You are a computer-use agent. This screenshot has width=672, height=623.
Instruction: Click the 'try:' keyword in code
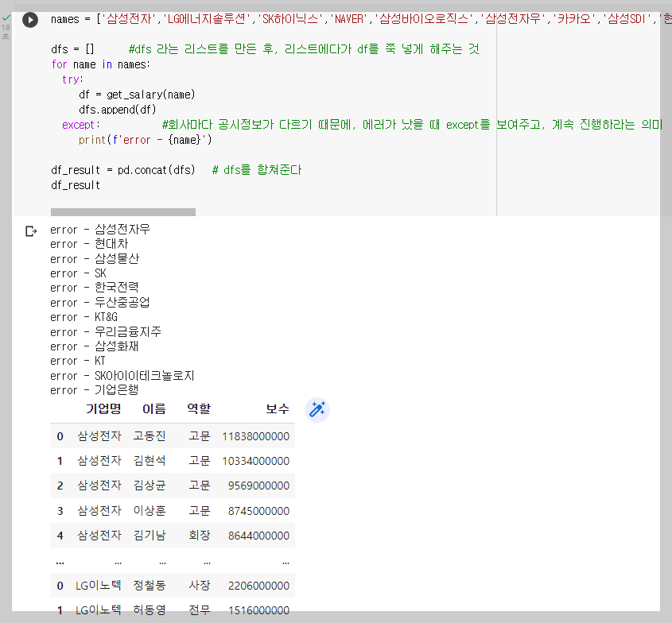click(72, 79)
